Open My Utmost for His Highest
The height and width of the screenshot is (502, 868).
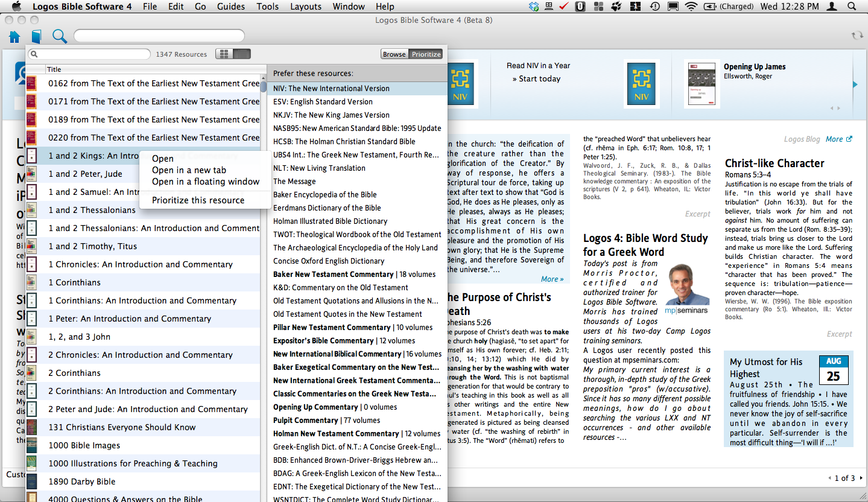pos(766,368)
